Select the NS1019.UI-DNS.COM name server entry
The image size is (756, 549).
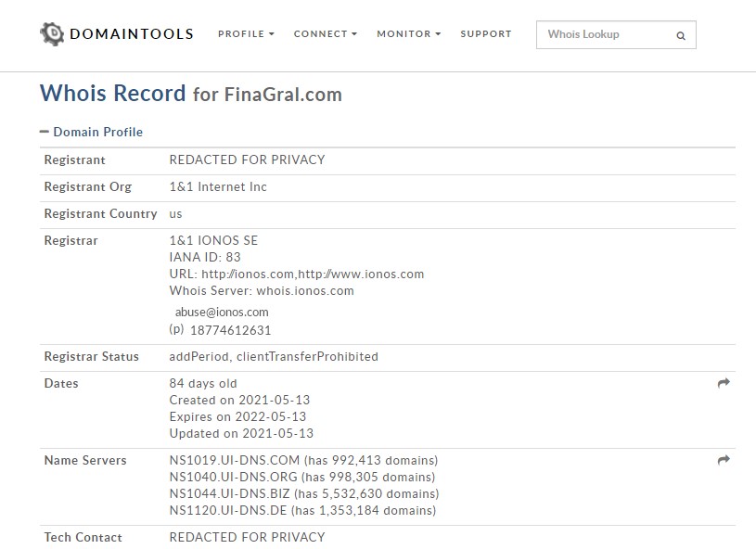pos(234,459)
